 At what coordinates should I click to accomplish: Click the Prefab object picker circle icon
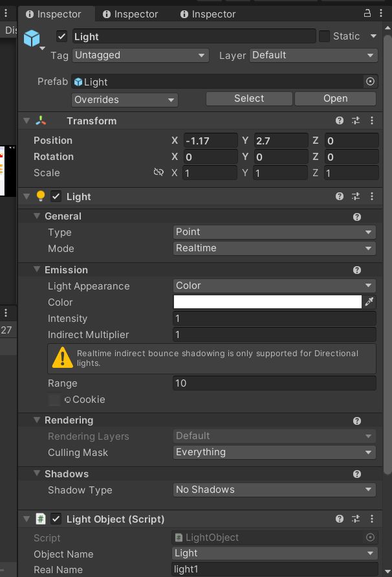pos(370,82)
